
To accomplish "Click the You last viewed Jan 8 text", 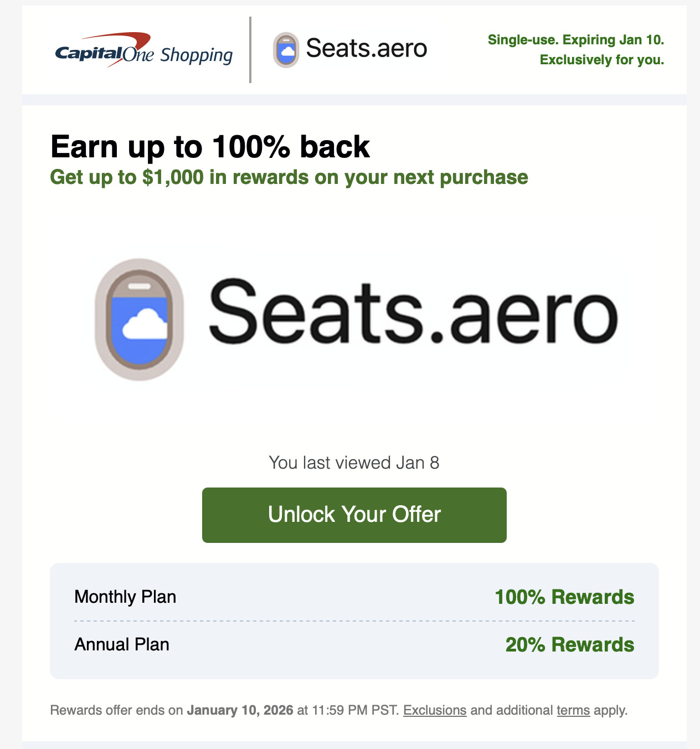I will pyautogui.click(x=354, y=463).
